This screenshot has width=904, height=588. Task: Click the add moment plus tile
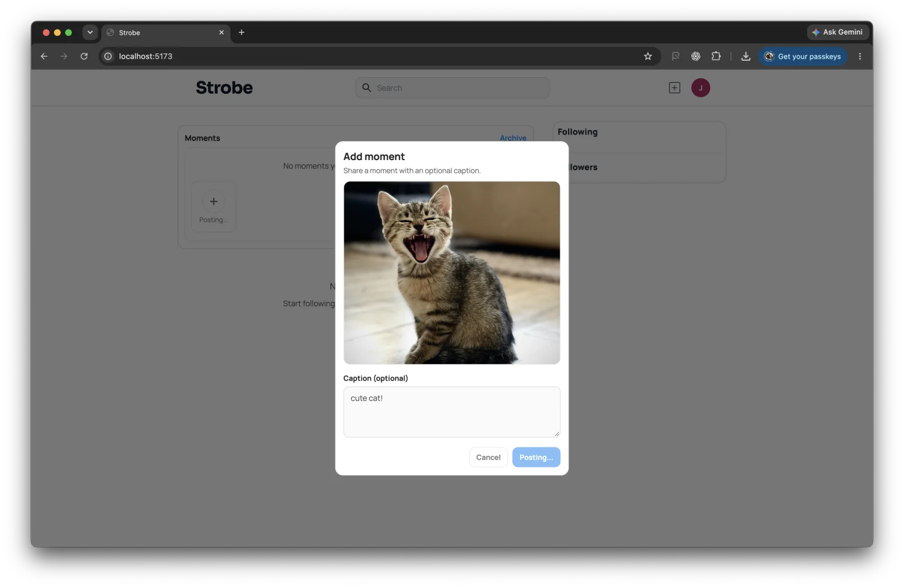[x=214, y=206]
